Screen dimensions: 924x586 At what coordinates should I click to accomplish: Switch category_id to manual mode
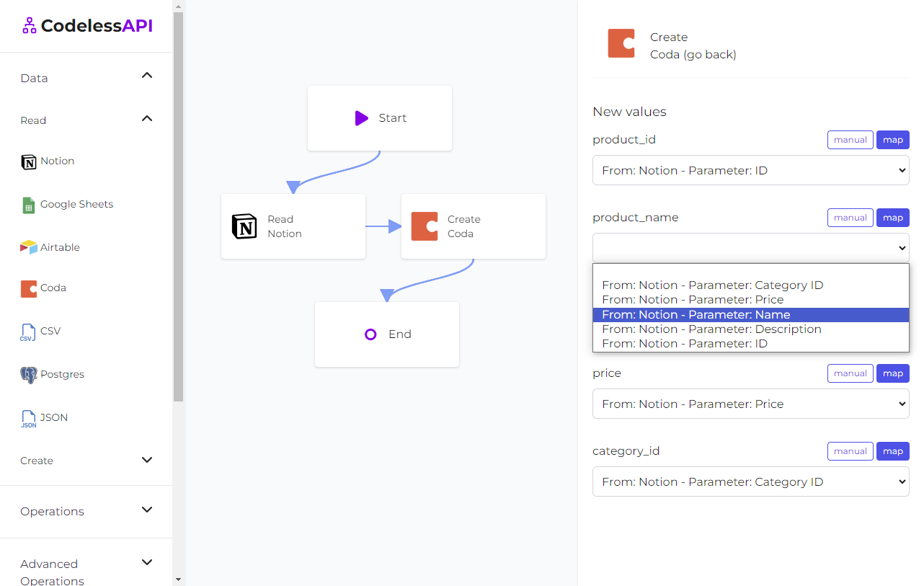(x=850, y=451)
